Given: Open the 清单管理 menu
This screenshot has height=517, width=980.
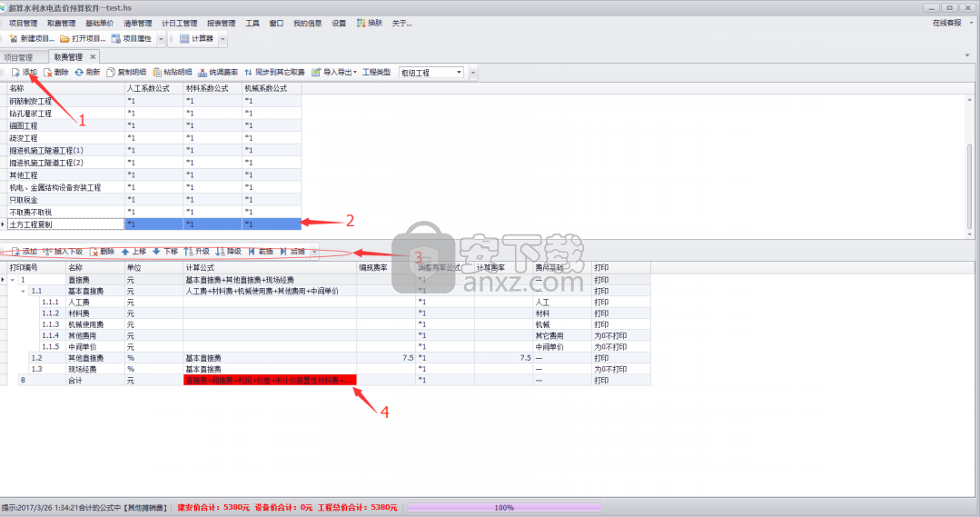Looking at the screenshot, I should [137, 23].
